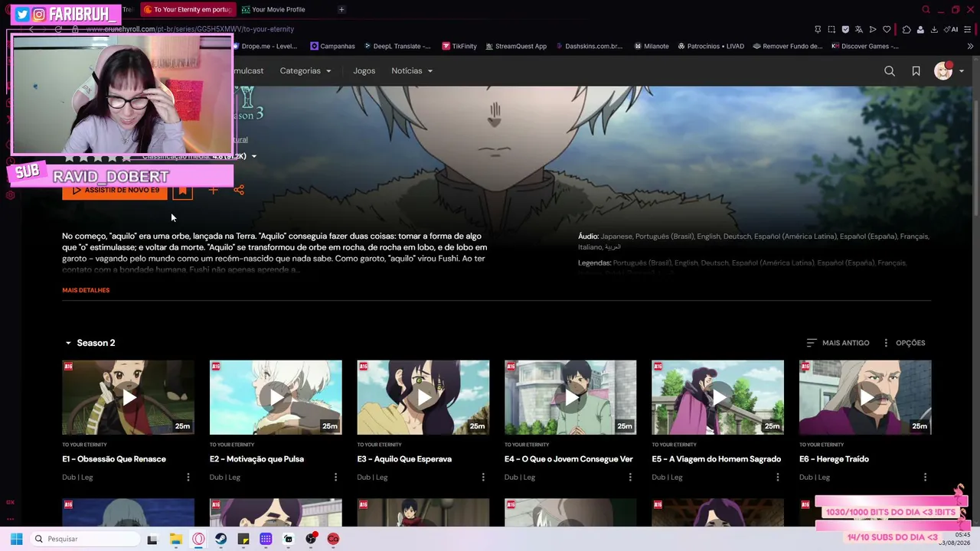
Task: Expand the Notícias dropdown menu
Action: pos(412,70)
